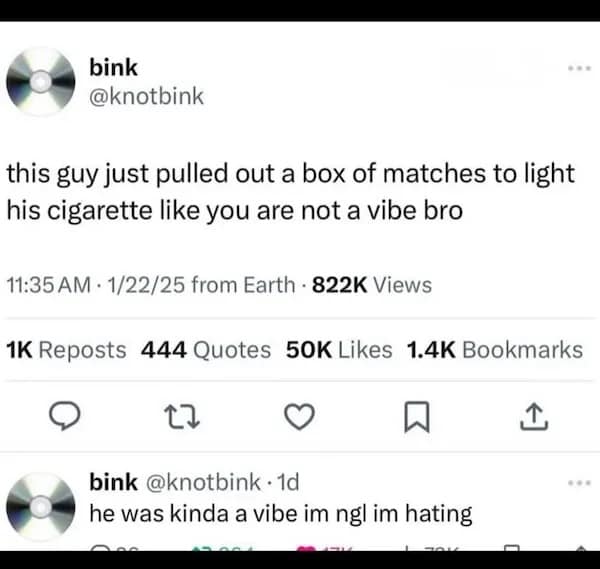Viewport: 600px width, 569px height.
Task: View the 444 Quotes list
Action: point(206,350)
